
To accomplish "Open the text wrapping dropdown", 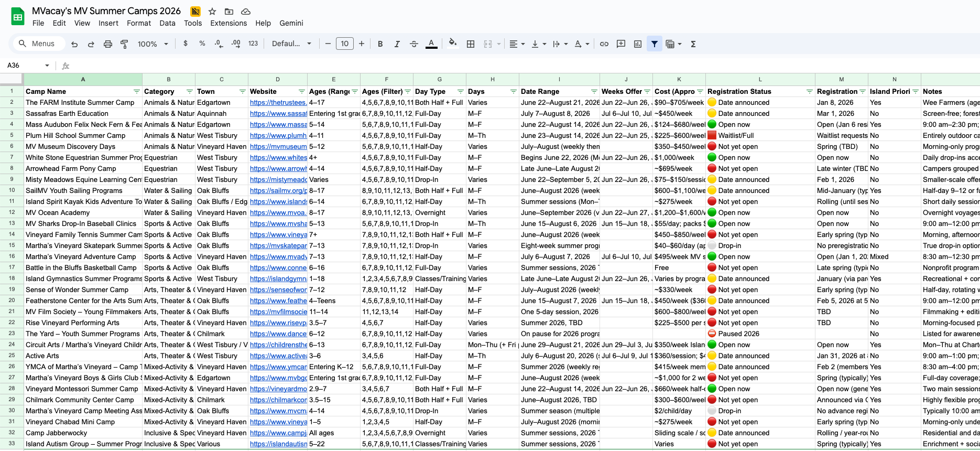I will (560, 44).
